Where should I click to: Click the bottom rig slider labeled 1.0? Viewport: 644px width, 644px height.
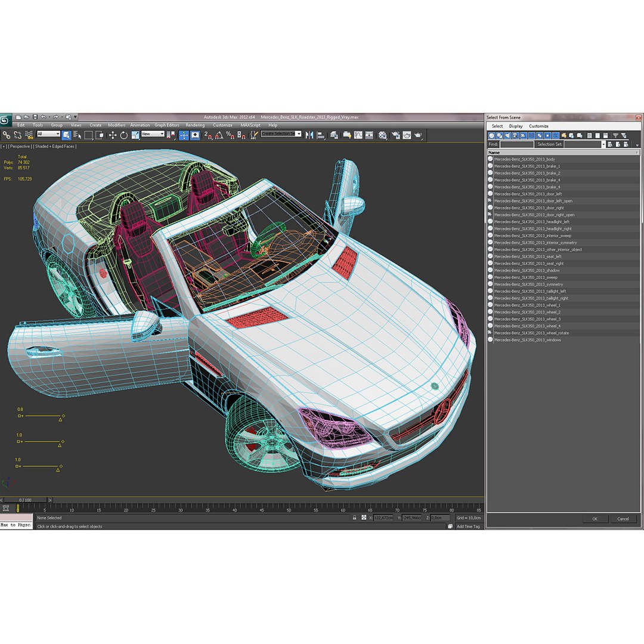click(x=39, y=466)
